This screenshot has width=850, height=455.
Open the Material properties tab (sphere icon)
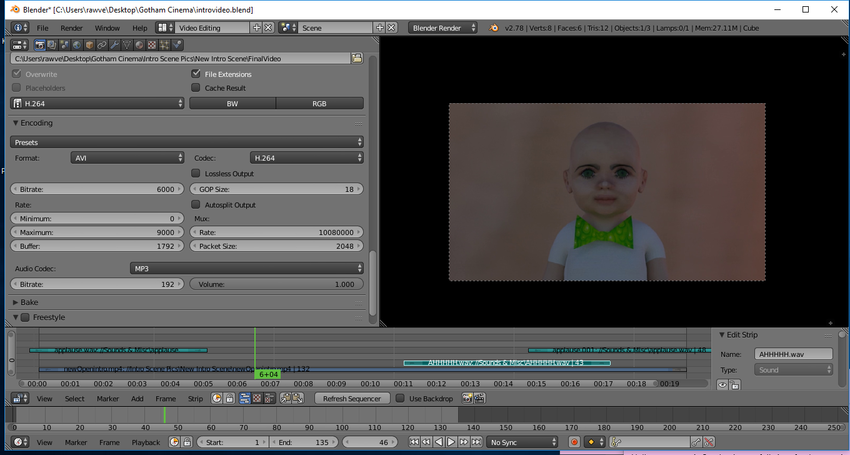[139, 44]
